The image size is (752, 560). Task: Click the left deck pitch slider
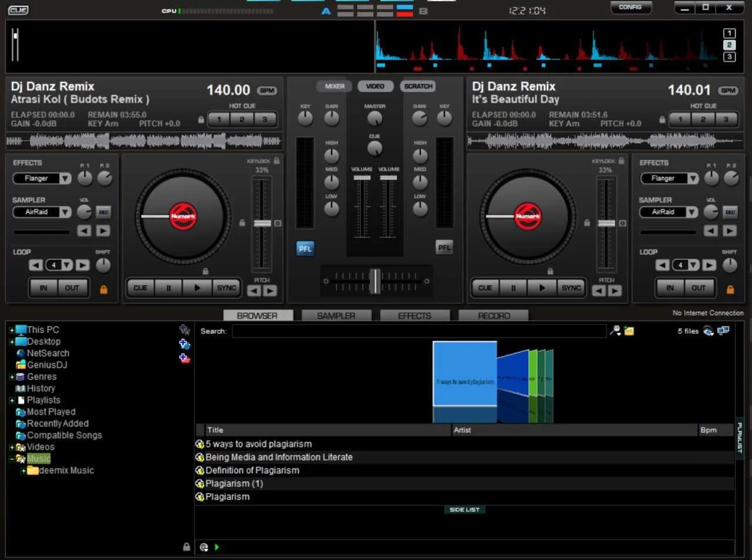click(262, 223)
